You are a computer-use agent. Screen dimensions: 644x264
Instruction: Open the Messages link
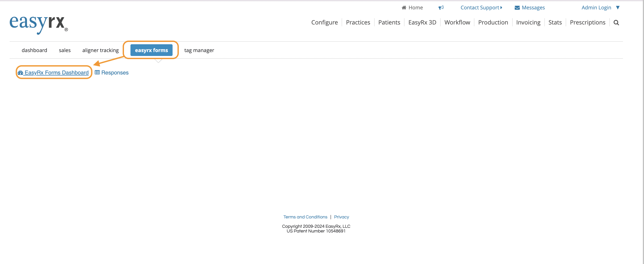(x=533, y=8)
